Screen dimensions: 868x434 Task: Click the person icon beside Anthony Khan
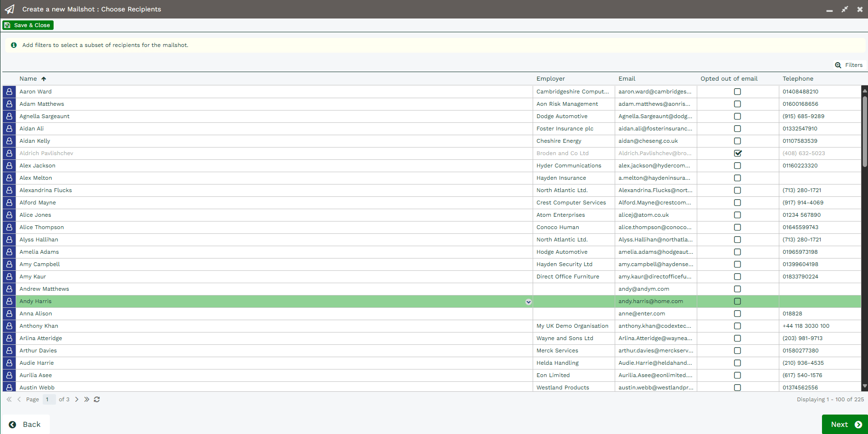point(9,326)
